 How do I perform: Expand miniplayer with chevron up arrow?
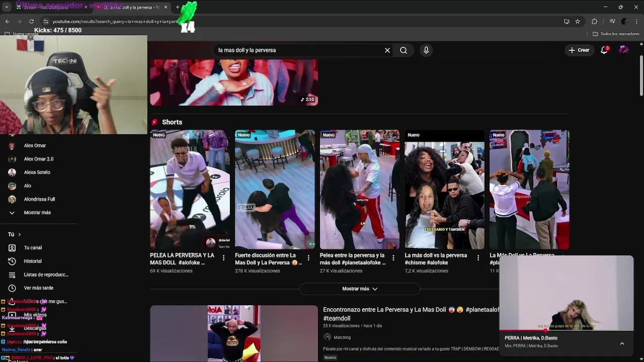[x=622, y=343]
